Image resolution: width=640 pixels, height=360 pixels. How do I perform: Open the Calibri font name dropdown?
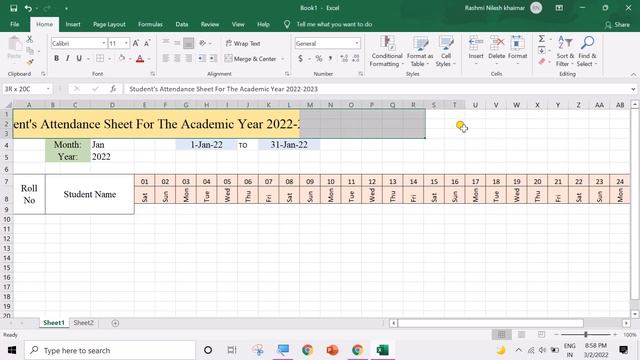tap(104, 43)
